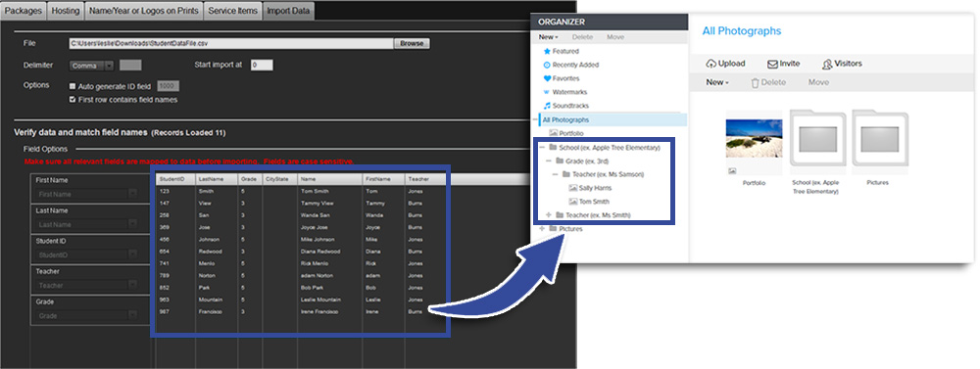Click the Featured star icon
Image resolution: width=980 pixels, height=369 pixels.
[547, 51]
